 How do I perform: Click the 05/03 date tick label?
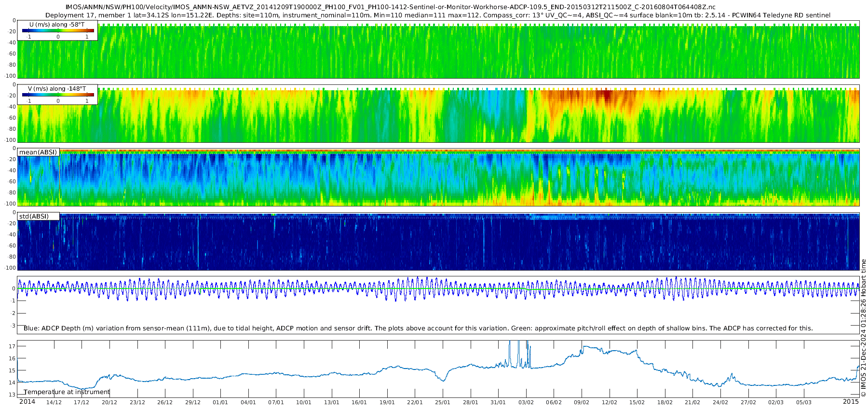804,402
